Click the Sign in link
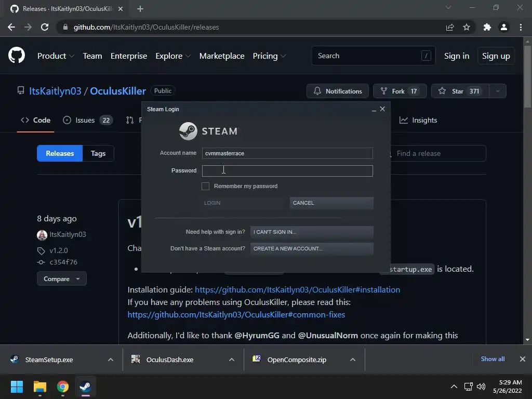This screenshot has height=399, width=532. [x=457, y=56]
